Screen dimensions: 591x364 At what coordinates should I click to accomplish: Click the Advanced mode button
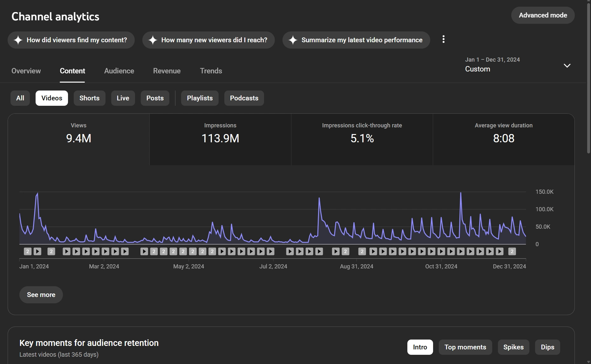543,15
